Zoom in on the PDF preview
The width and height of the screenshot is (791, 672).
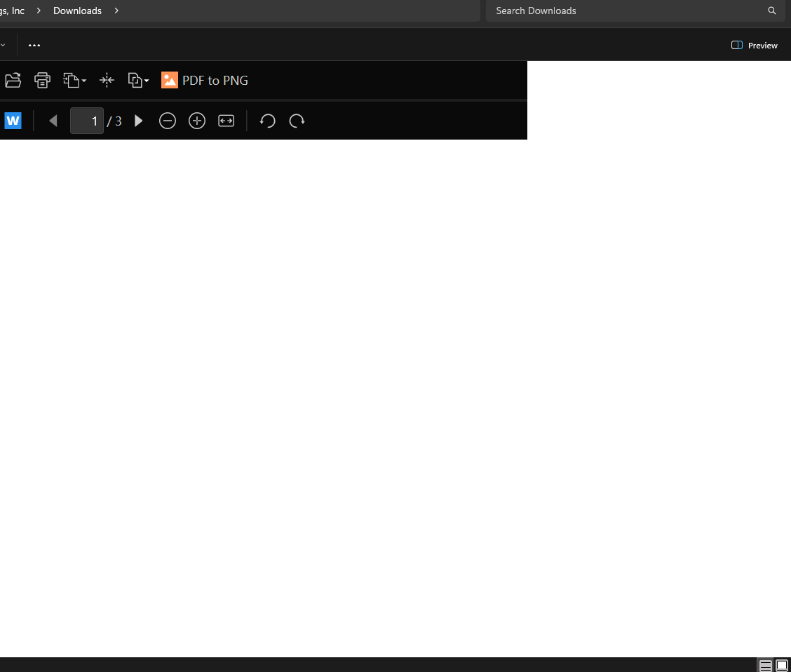[197, 121]
